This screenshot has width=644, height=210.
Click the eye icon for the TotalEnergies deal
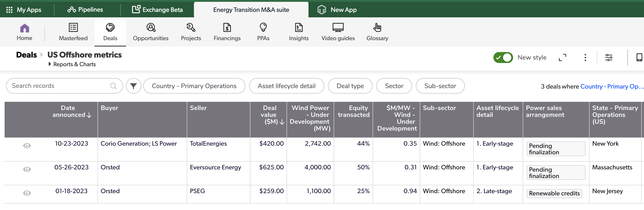pos(27,146)
